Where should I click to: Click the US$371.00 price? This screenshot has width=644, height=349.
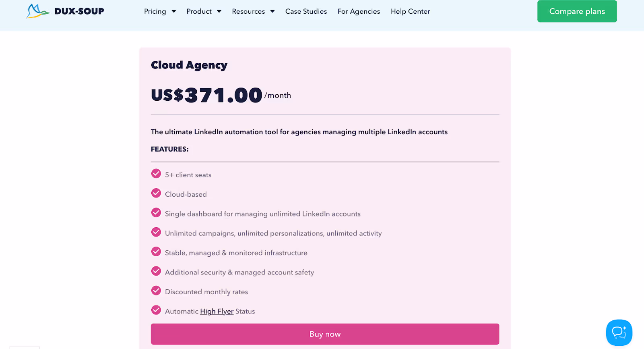click(x=206, y=96)
